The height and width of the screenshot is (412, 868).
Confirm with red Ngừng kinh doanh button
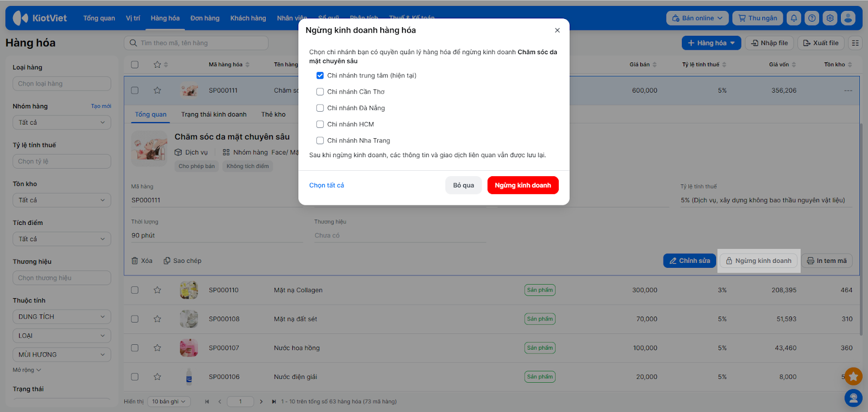click(x=522, y=185)
